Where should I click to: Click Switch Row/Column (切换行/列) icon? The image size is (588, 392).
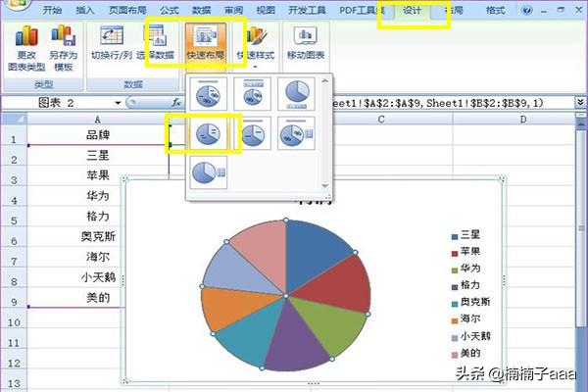coord(112,37)
